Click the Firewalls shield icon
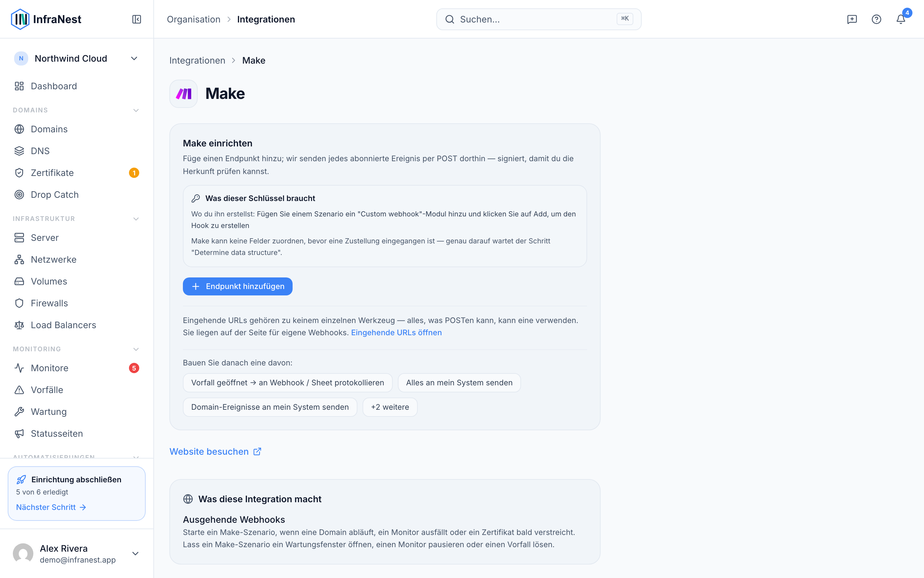Screen dimensions: 924x578 pyautogui.click(x=19, y=303)
